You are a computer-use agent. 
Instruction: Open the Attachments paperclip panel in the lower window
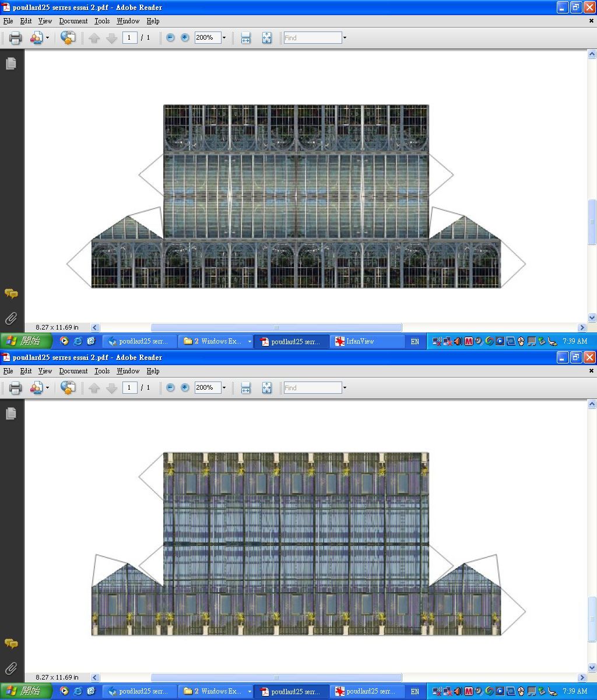click(x=11, y=668)
